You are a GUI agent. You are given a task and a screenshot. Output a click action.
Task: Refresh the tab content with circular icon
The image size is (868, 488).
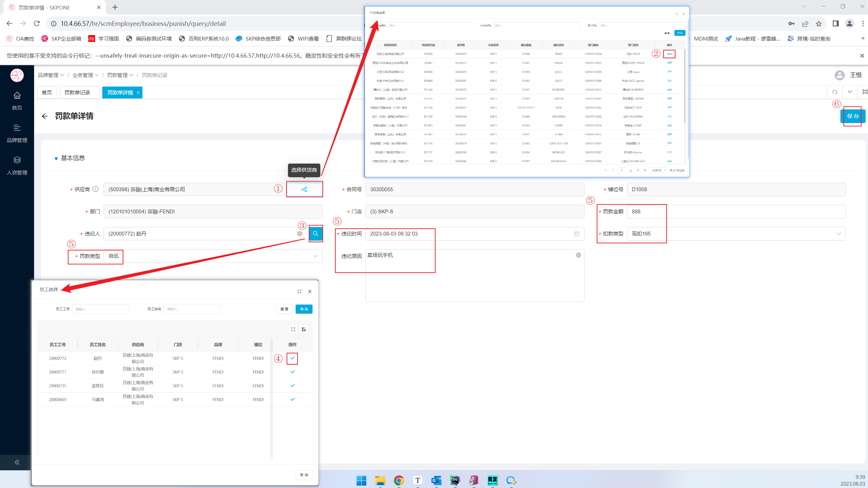(x=835, y=92)
